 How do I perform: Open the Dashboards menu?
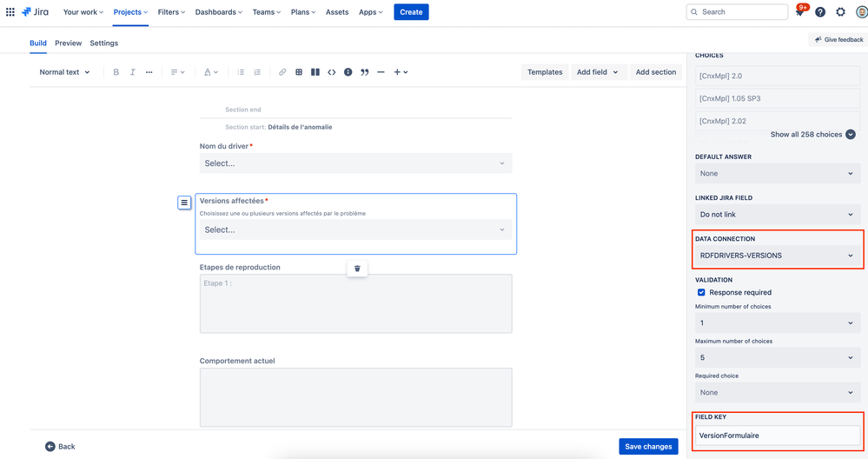click(219, 12)
